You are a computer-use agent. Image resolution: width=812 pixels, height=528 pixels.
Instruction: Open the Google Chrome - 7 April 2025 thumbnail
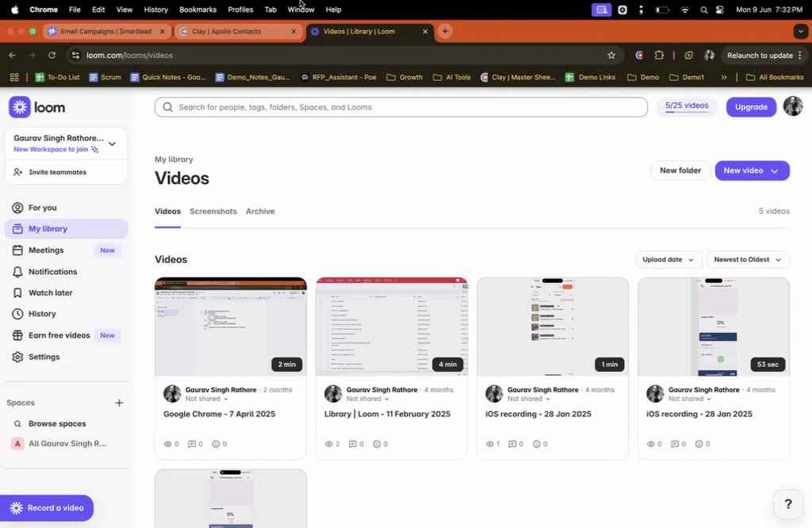point(230,327)
